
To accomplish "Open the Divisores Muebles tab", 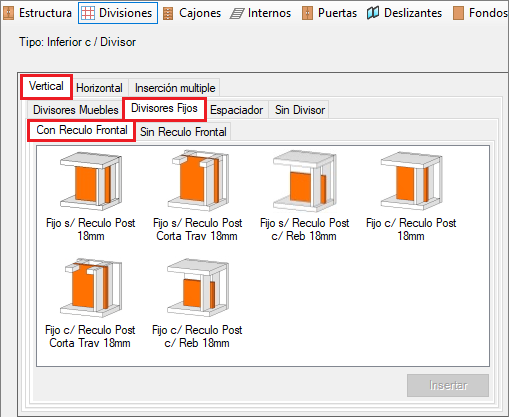I will click(x=76, y=110).
